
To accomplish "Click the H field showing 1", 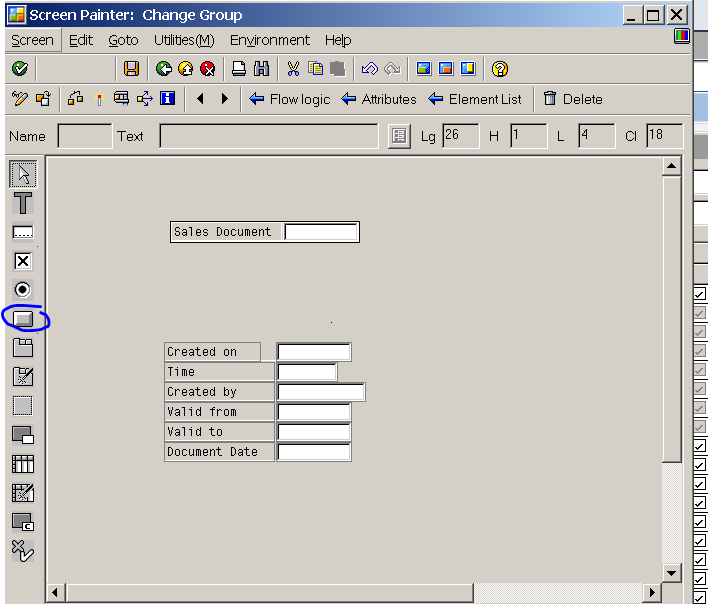I will tap(528, 136).
